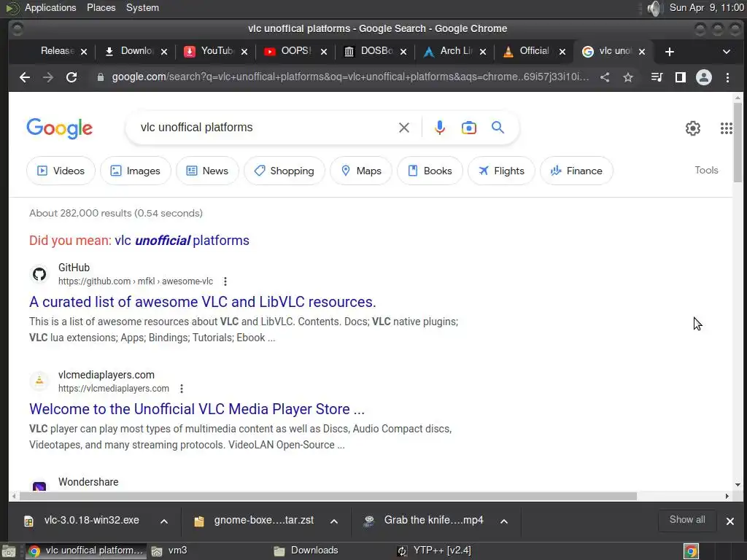Close the Release browser tab
The image size is (747, 560).
tap(84, 52)
